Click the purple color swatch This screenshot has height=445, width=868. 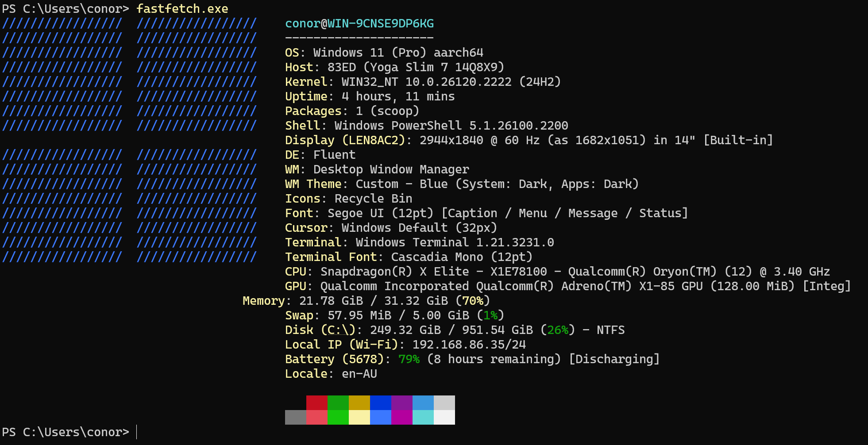[x=401, y=403]
